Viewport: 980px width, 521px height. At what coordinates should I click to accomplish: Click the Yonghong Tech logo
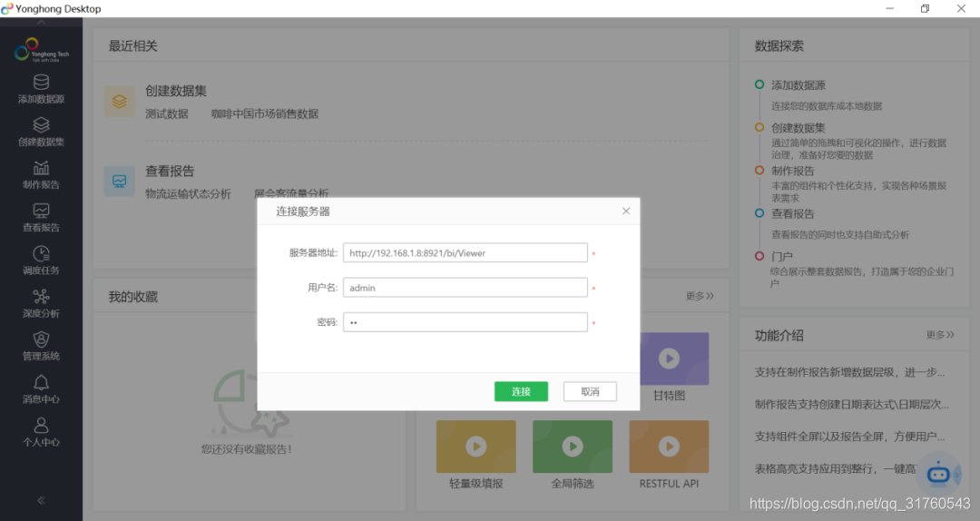(41, 50)
